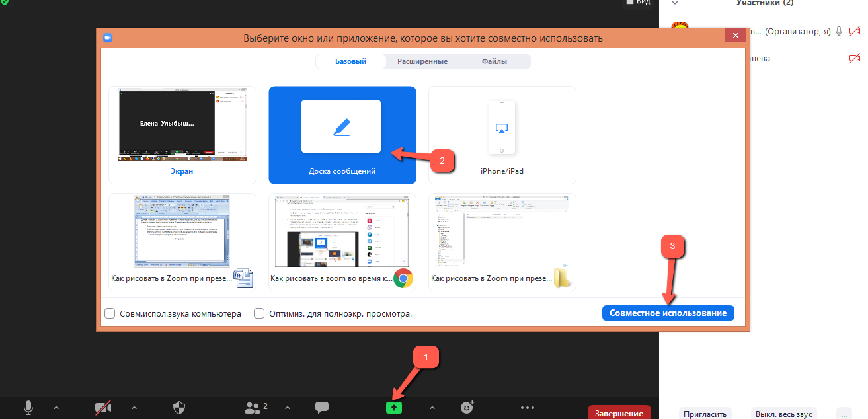Select the iPhone/iPad sharing tile
Viewport: 868px width, 419px height.
[502, 135]
